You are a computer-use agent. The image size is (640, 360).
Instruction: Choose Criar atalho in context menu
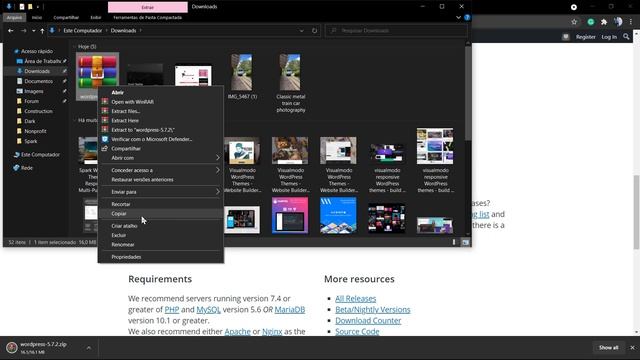point(161,226)
